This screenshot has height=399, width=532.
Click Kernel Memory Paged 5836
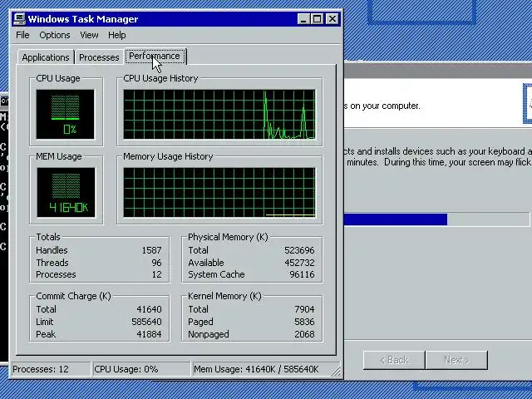click(x=304, y=322)
